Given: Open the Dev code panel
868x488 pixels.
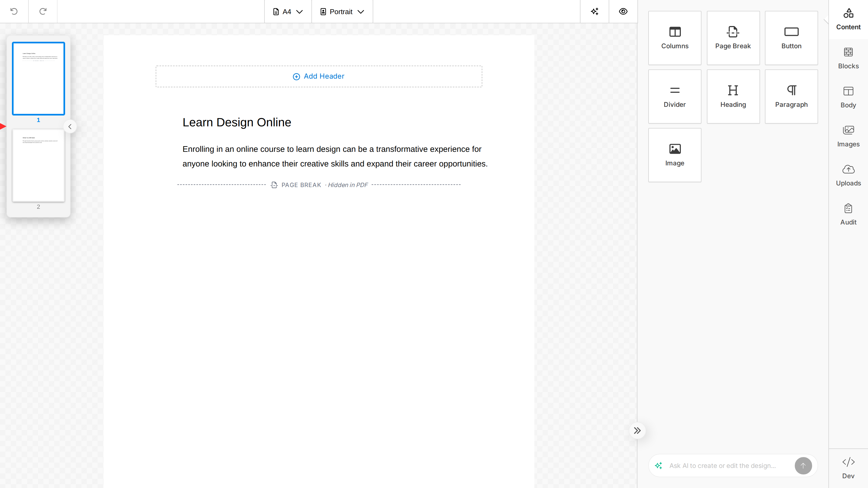Looking at the screenshot, I should [848, 468].
